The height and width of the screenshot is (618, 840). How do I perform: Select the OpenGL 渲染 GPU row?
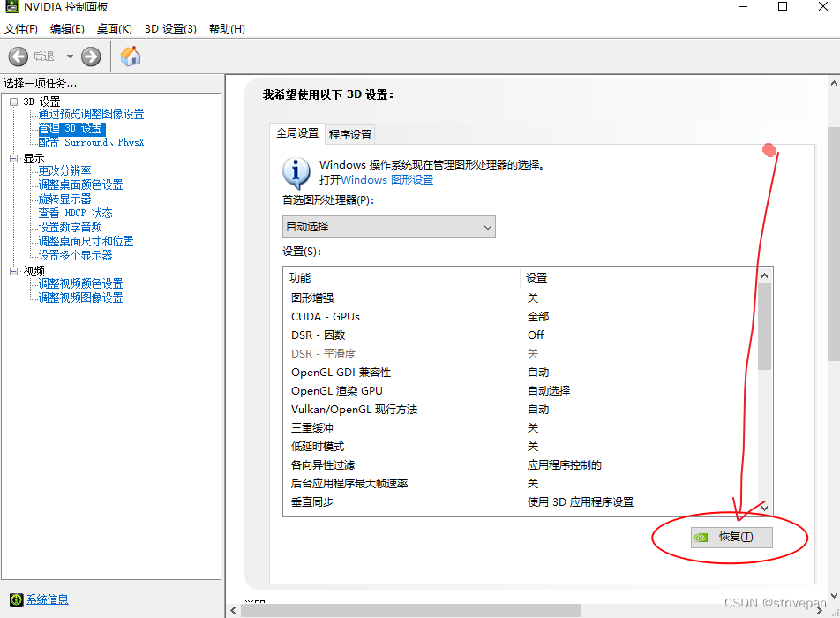click(x=521, y=391)
